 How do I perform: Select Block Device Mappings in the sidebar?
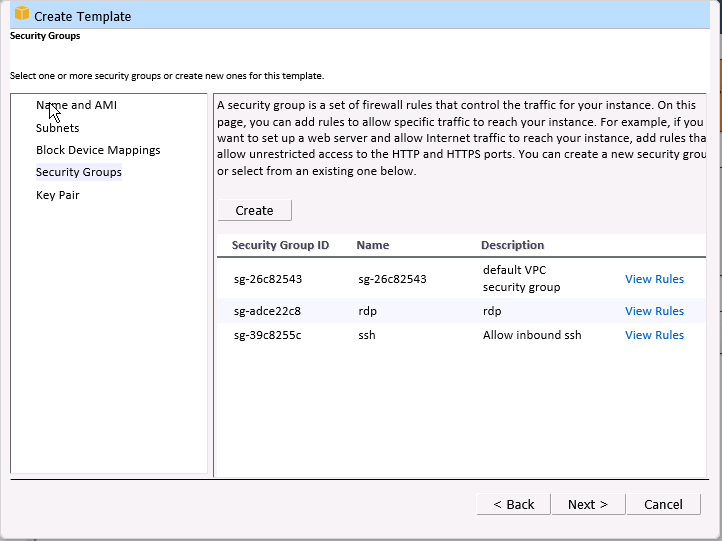pos(98,150)
